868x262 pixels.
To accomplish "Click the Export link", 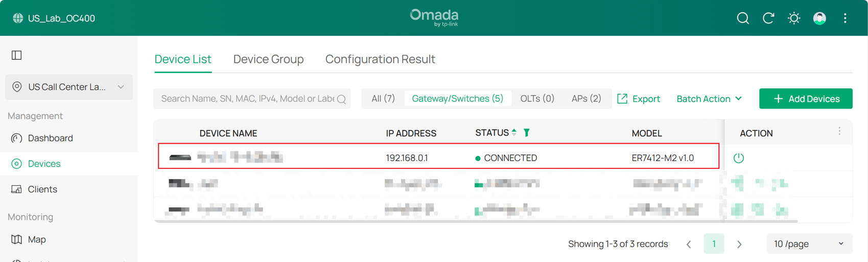I will point(639,99).
